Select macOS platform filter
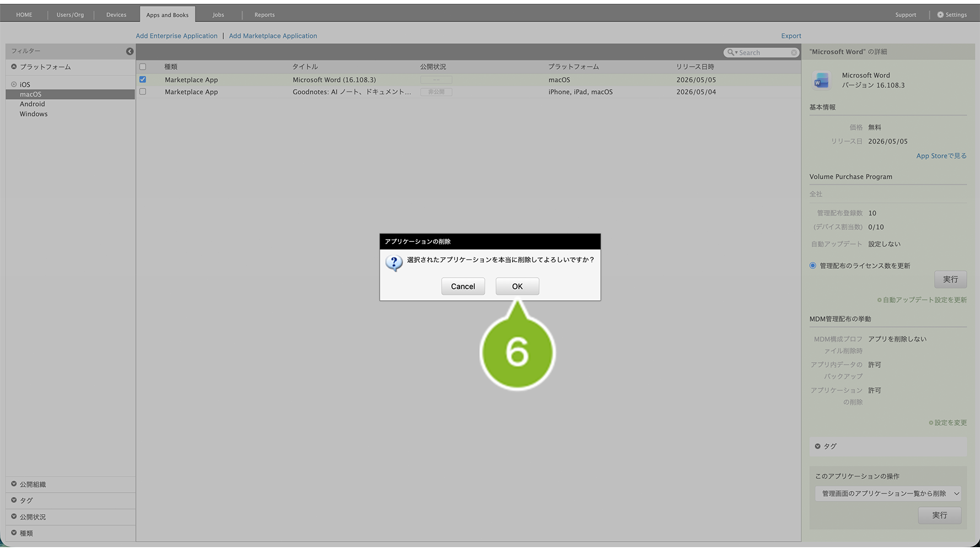The image size is (980, 551). point(70,94)
